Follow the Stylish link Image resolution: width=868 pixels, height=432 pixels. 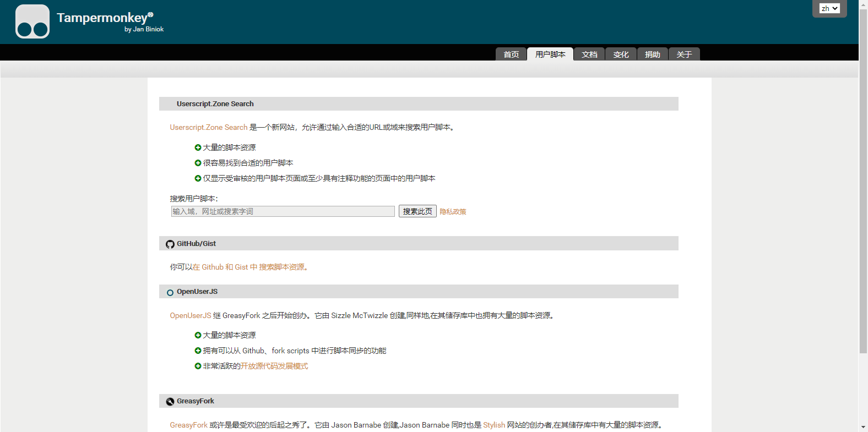[x=494, y=425]
